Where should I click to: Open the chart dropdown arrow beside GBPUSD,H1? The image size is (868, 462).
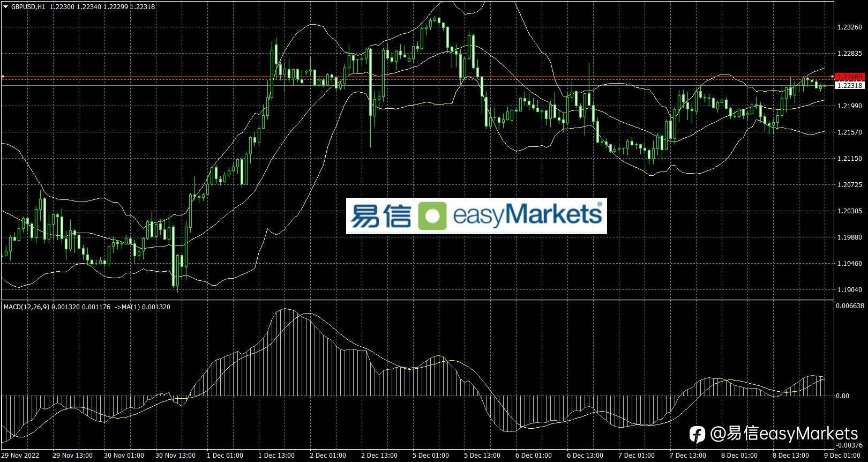[x=6, y=7]
